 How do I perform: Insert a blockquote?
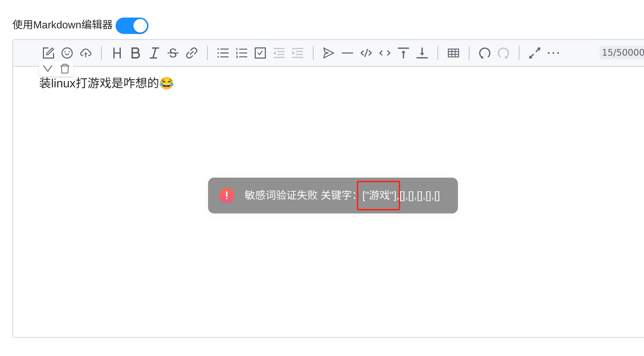[329, 53]
